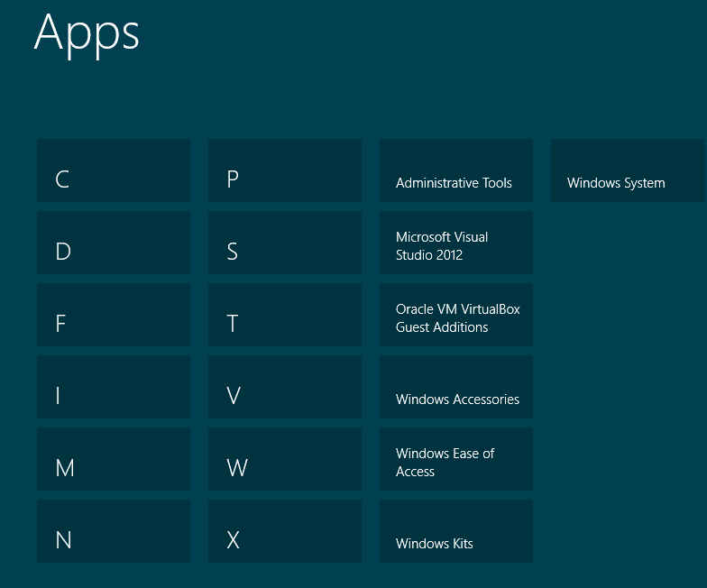Viewport: 707px width, 588px height.
Task: Click the Apps heading text
Action: [x=87, y=34]
